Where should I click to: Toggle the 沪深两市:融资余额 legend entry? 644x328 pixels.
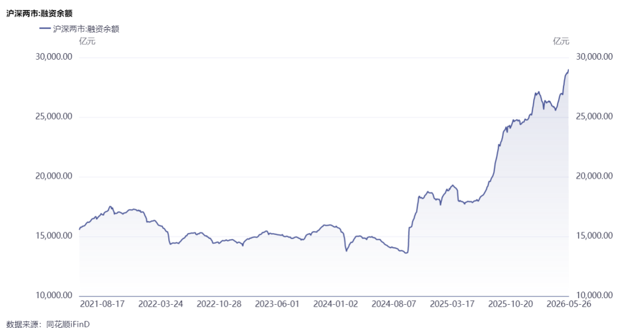coord(79,29)
